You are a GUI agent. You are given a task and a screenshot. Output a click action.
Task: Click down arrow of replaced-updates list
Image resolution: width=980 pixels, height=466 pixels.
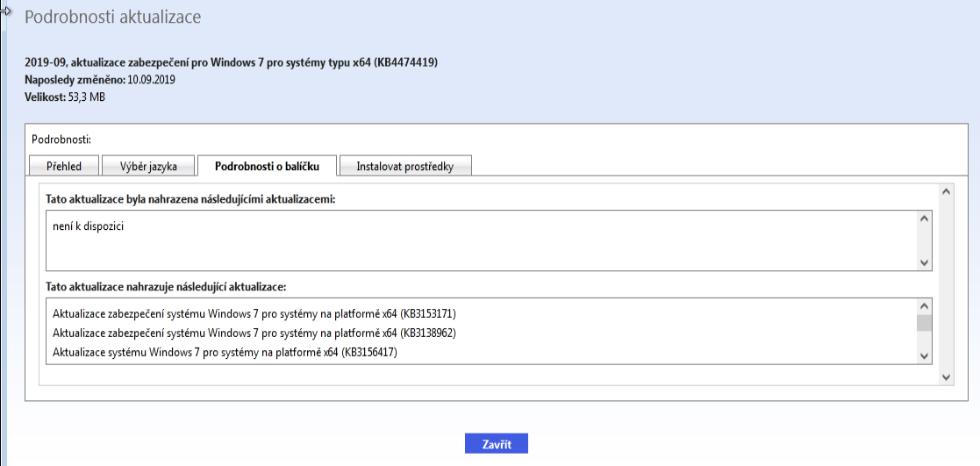point(924,355)
